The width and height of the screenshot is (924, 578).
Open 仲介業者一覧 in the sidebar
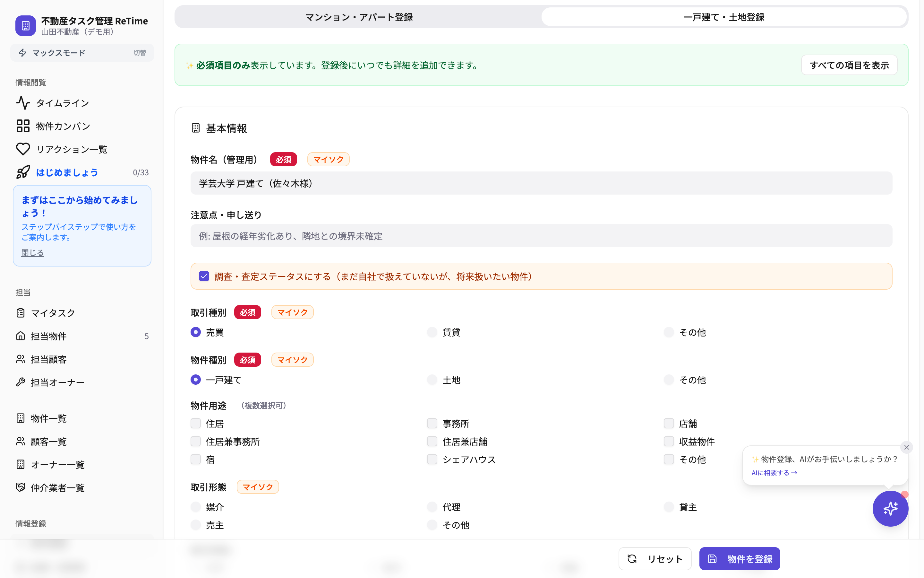pyautogui.click(x=82, y=487)
